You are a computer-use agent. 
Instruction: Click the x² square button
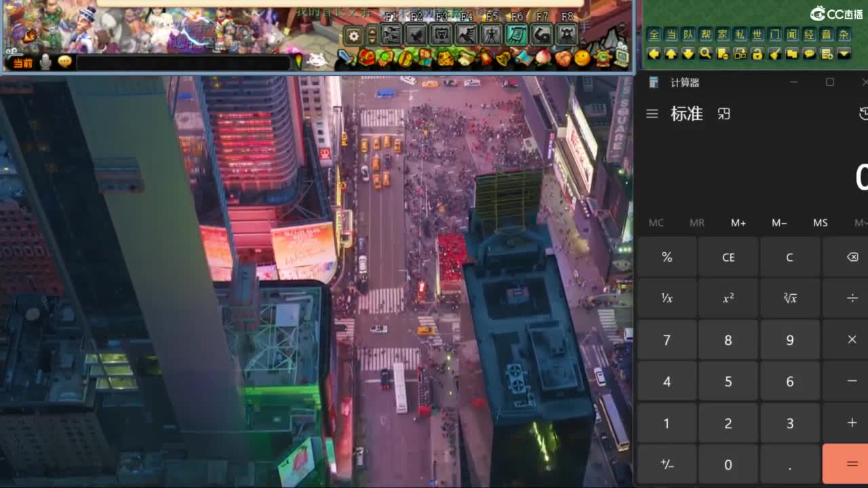click(728, 298)
